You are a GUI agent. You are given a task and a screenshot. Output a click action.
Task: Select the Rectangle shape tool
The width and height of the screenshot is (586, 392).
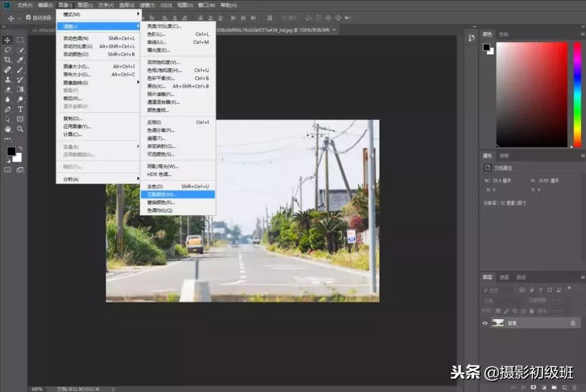click(20, 119)
